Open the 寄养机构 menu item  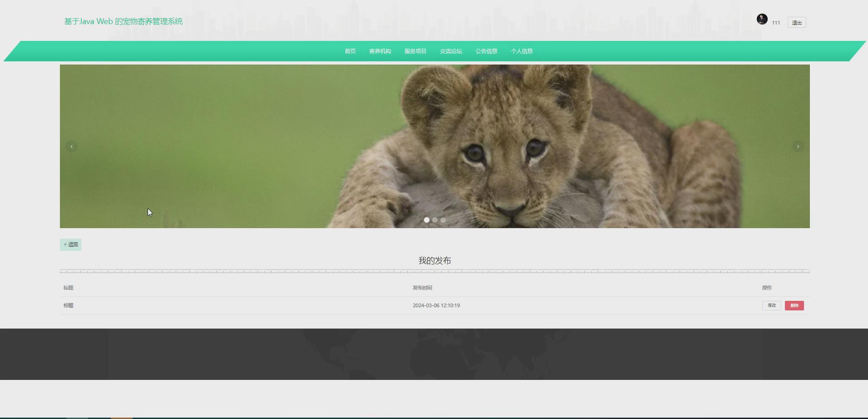pyautogui.click(x=380, y=51)
